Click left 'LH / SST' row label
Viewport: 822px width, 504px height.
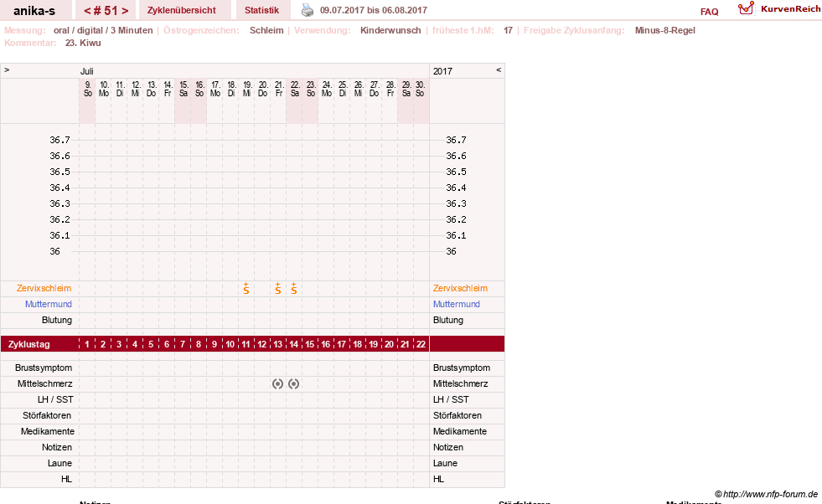point(55,399)
